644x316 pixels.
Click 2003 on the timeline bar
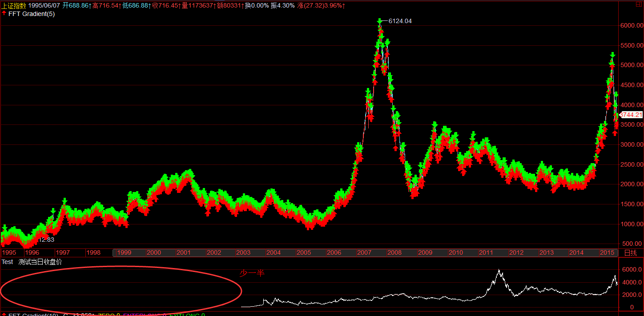243,253
